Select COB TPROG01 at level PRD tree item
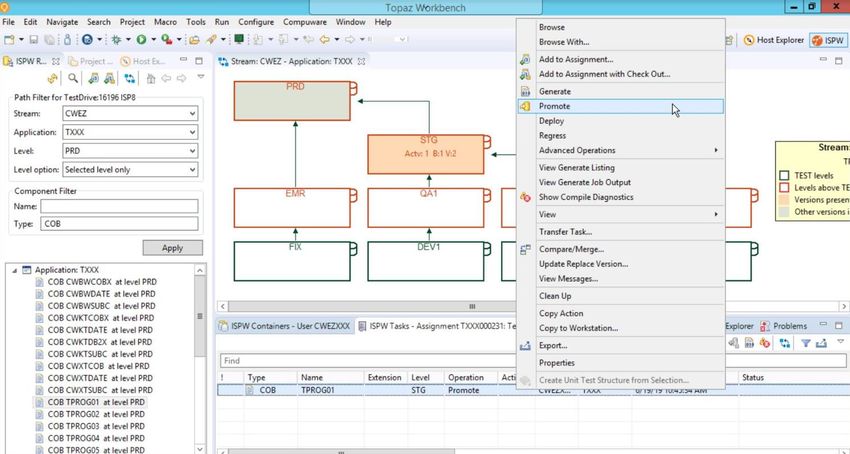850x454 pixels. (90, 402)
